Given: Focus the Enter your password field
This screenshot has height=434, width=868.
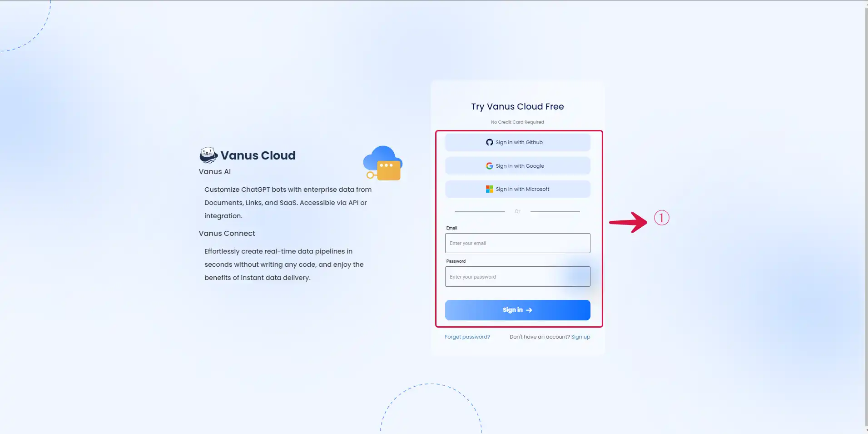Looking at the screenshot, I should 517,277.
